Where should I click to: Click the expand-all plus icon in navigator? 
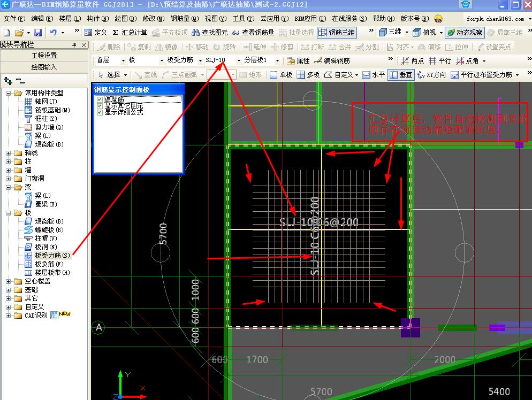coord(8,81)
